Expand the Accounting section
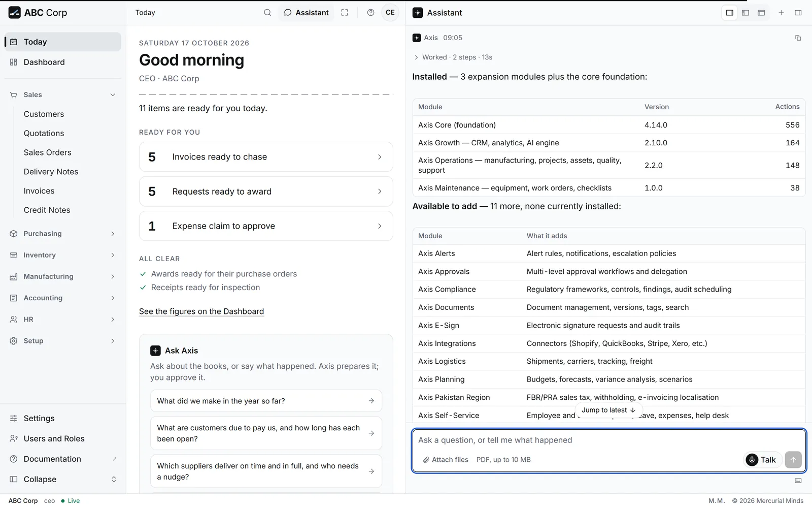 pos(63,298)
